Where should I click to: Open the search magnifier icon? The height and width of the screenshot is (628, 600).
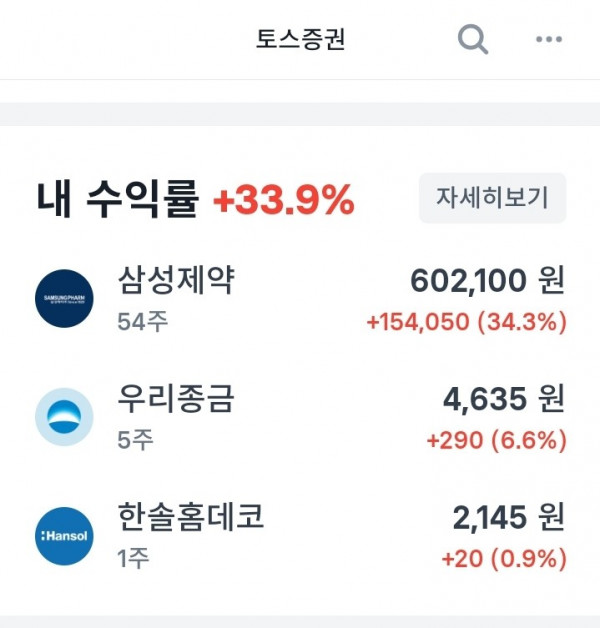(x=473, y=39)
